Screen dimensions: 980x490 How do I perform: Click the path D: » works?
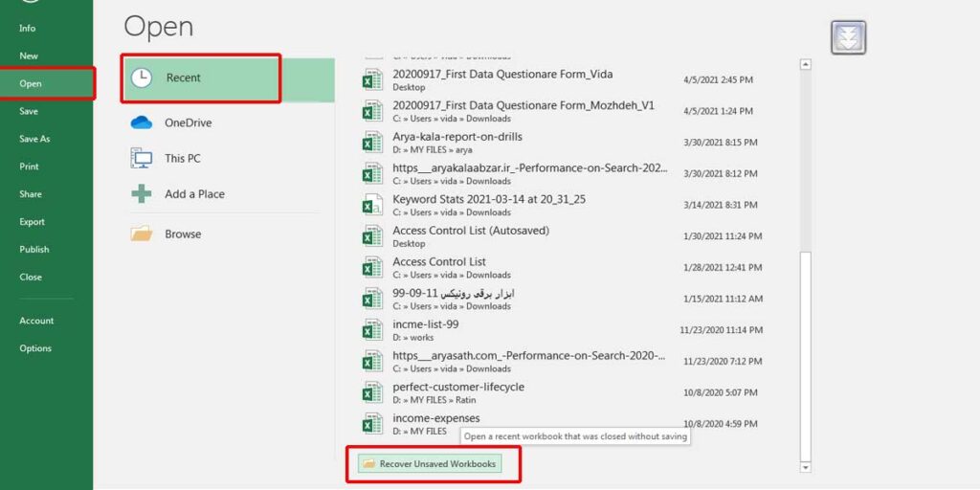tap(413, 337)
